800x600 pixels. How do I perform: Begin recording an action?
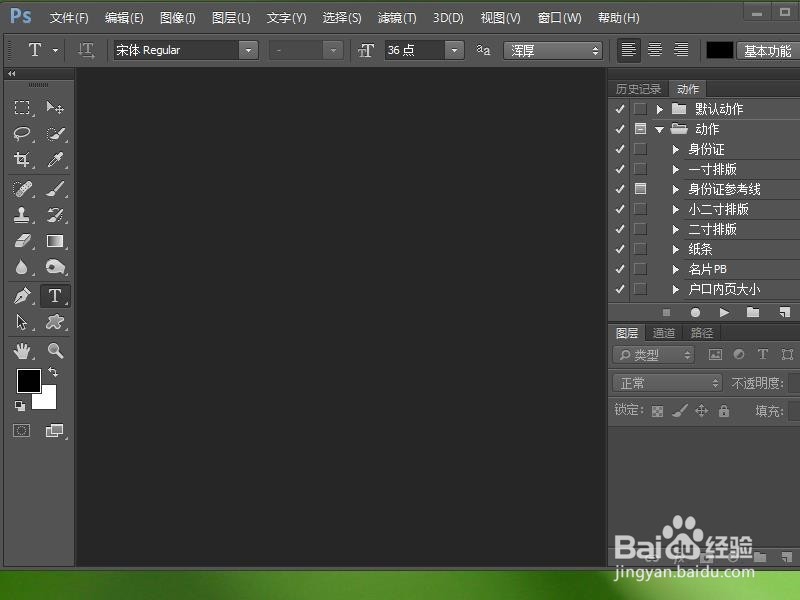(x=695, y=312)
